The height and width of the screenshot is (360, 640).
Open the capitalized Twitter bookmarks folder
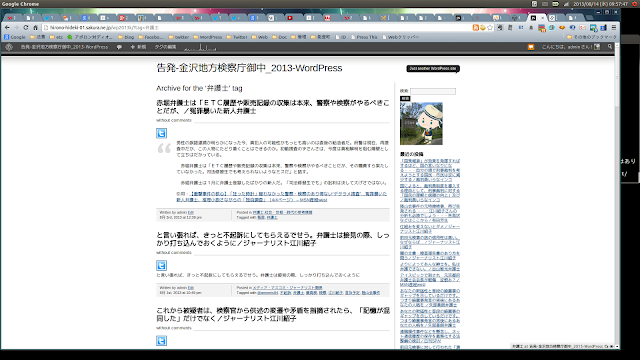click(x=237, y=37)
